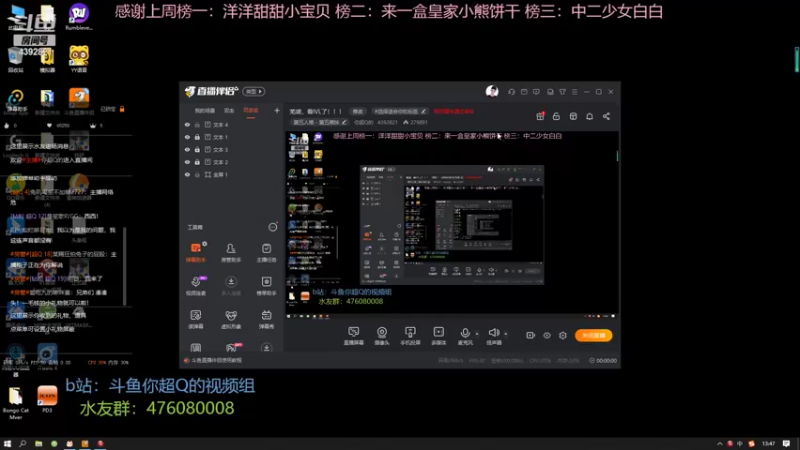The height and width of the screenshot is (450, 800).
Task: Add 手机投屏 phone casting source
Action: click(x=410, y=336)
